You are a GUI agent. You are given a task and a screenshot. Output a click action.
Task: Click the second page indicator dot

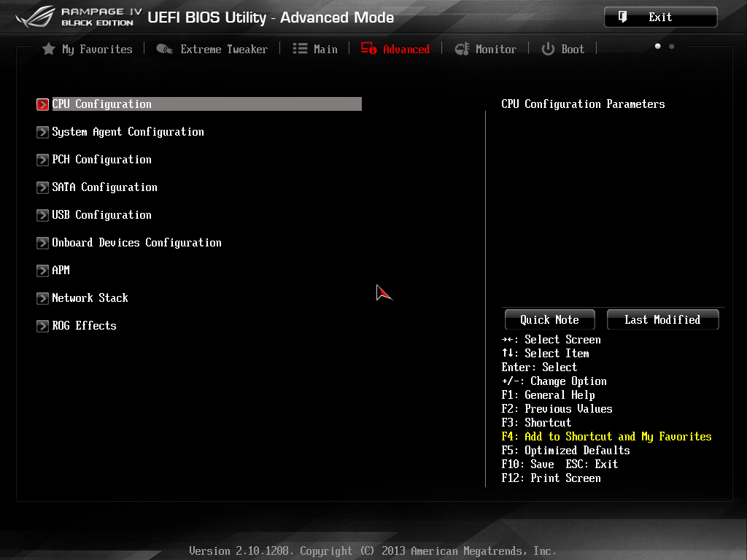[x=672, y=47]
